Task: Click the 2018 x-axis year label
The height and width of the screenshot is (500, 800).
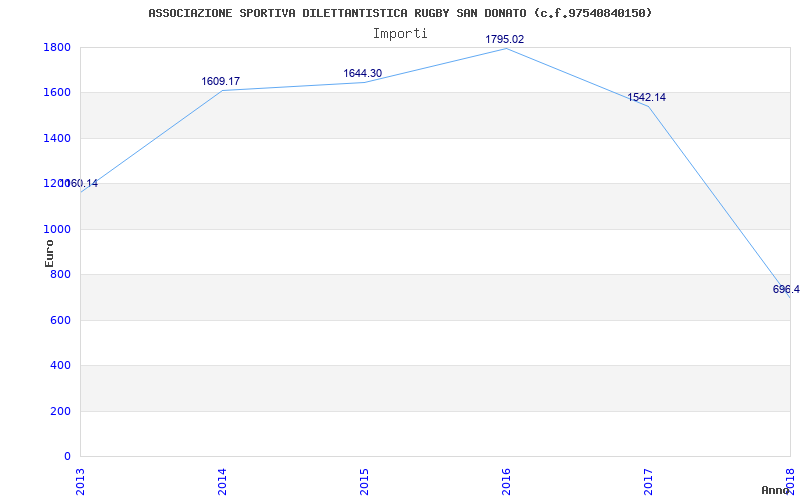Action: (x=790, y=481)
